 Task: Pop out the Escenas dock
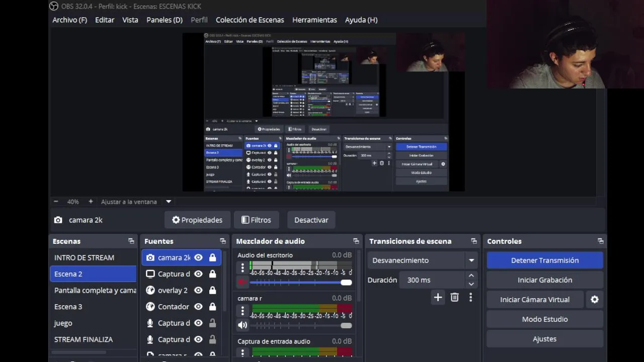coord(131,241)
